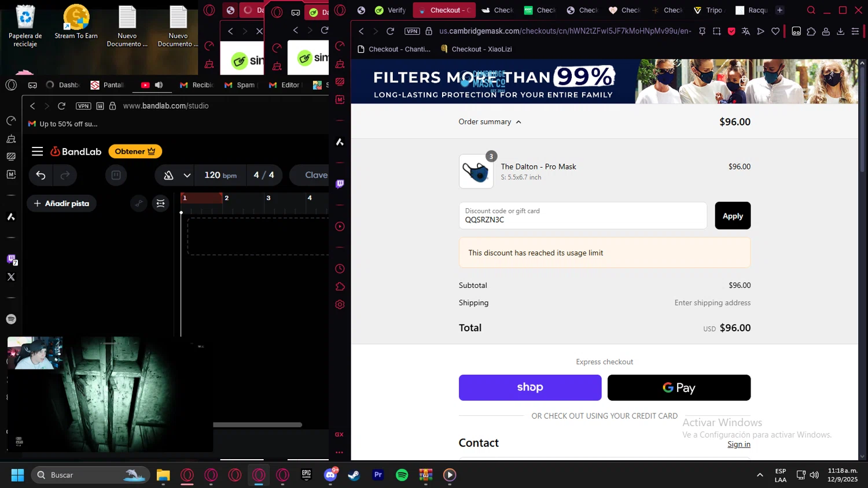Toggle the automation curve icon in BandLab

[x=139, y=204]
